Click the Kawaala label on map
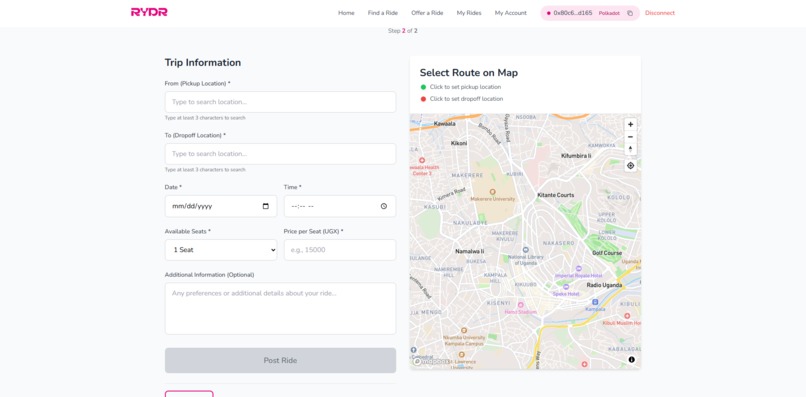 click(445, 123)
